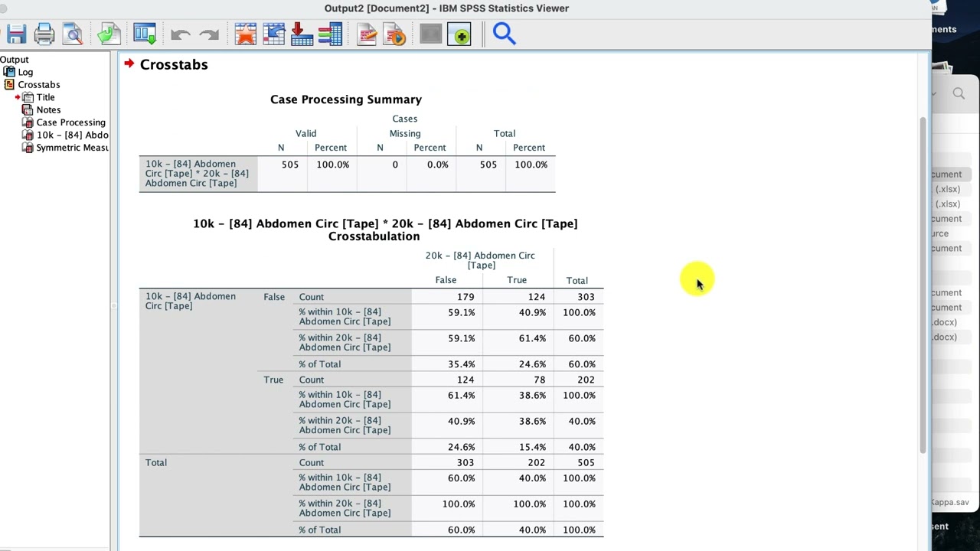Print the output with printer icon
The width and height of the screenshot is (980, 551).
point(44,34)
